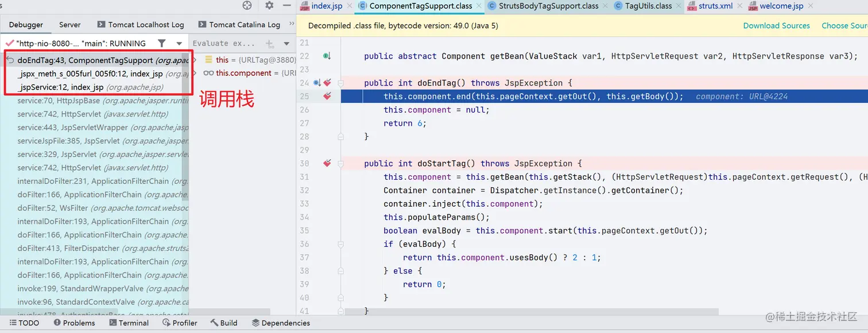
Task: Close the ComponentTagSupport.class tab
Action: [x=480, y=6]
